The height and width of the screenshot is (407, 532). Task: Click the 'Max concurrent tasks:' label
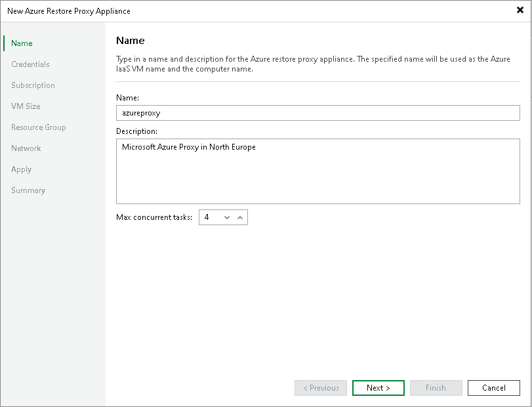click(x=154, y=217)
